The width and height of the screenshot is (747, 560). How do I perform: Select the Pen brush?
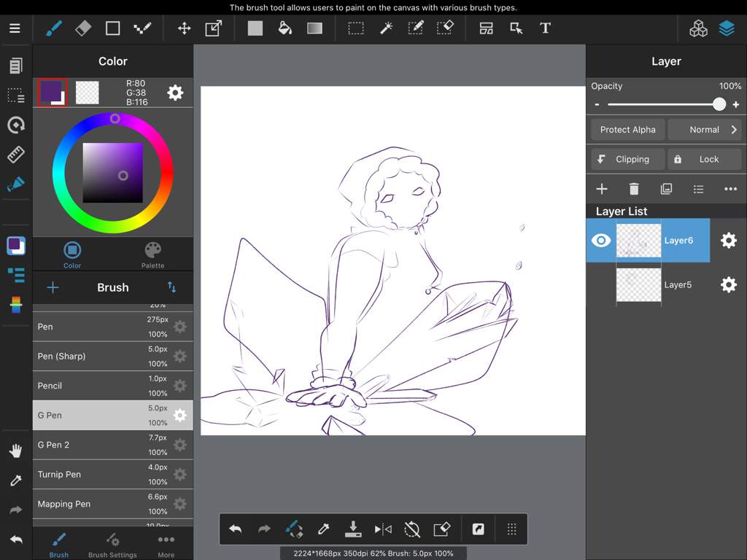click(113, 327)
